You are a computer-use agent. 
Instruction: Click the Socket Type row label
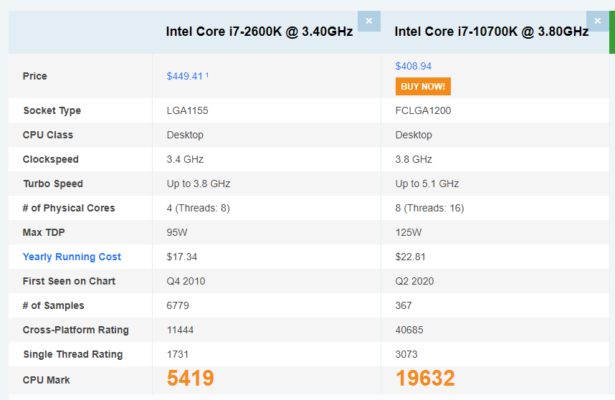tap(52, 111)
